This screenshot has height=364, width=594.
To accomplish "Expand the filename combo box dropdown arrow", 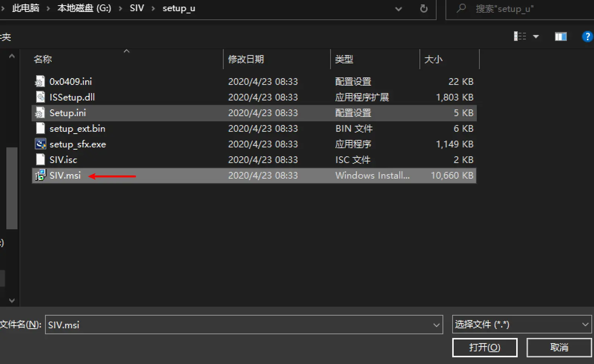I will click(437, 325).
